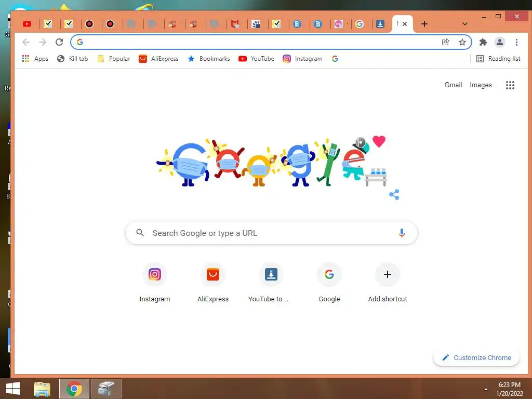Image resolution: width=532 pixels, height=399 pixels.
Task: Start voice search with microphone
Action: (x=402, y=233)
